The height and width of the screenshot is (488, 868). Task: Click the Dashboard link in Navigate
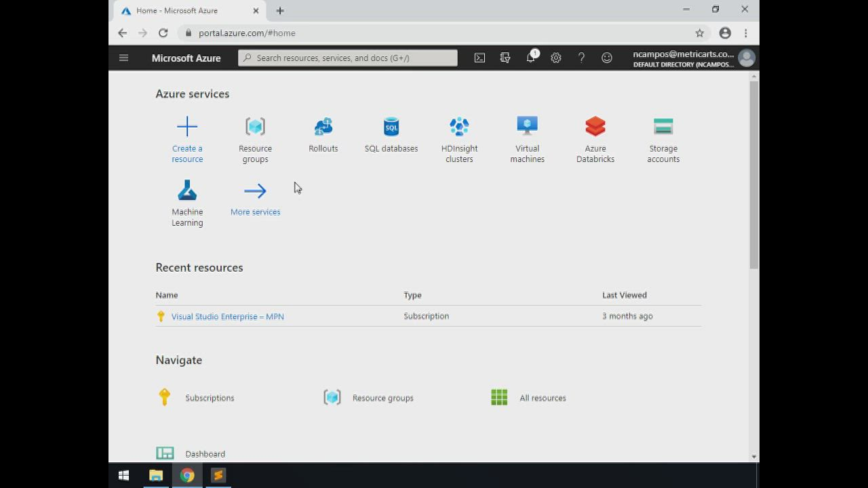click(x=205, y=454)
